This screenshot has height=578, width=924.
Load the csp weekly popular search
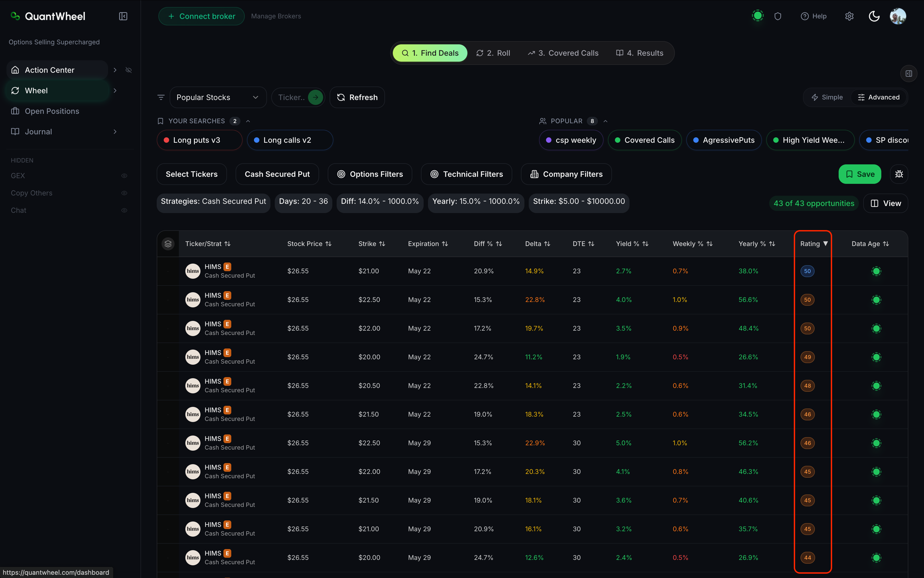point(571,140)
